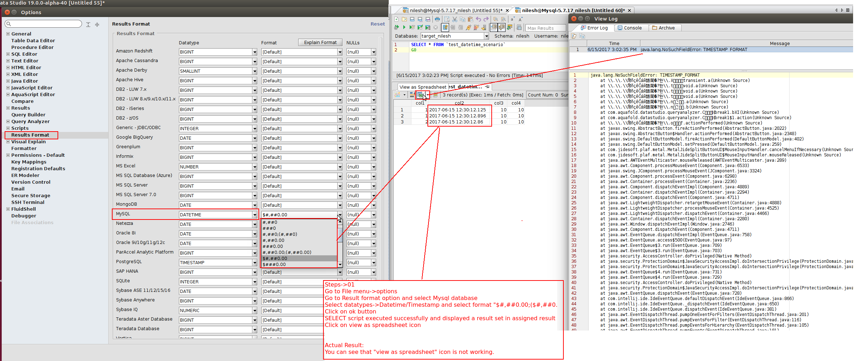Image resolution: width=868 pixels, height=361 pixels.
Task: Click the New file icon in the query toolbar
Action: point(397,19)
